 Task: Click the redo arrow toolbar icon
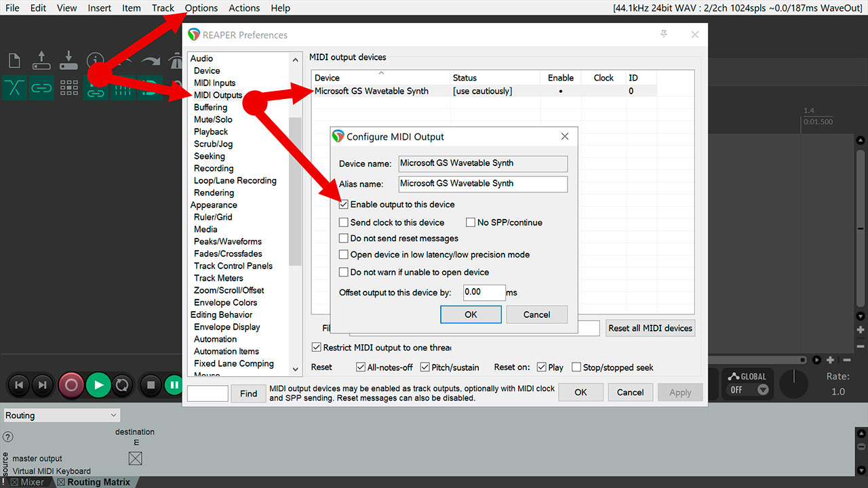click(151, 62)
